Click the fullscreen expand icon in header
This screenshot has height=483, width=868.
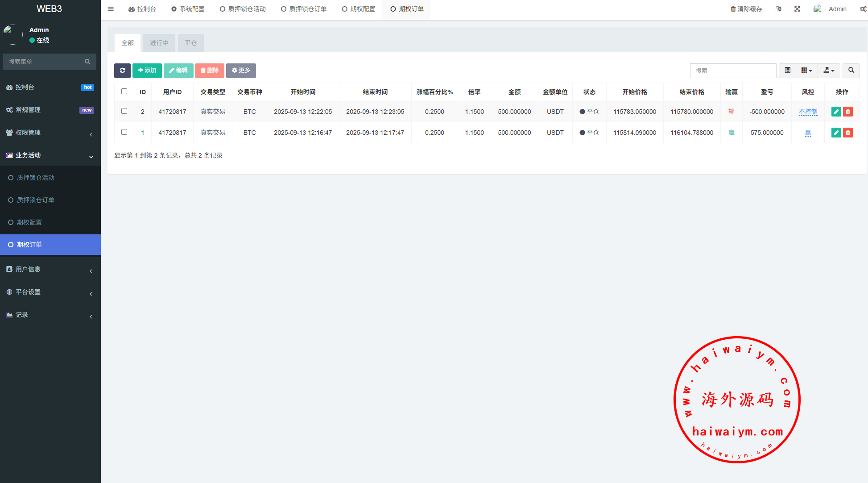pyautogui.click(x=797, y=9)
